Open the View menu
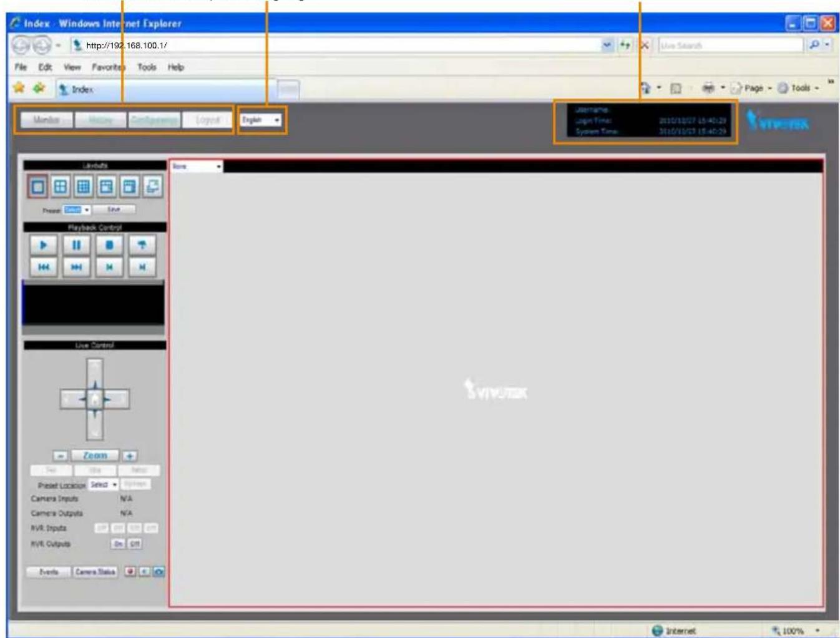840x638 pixels. 72,67
